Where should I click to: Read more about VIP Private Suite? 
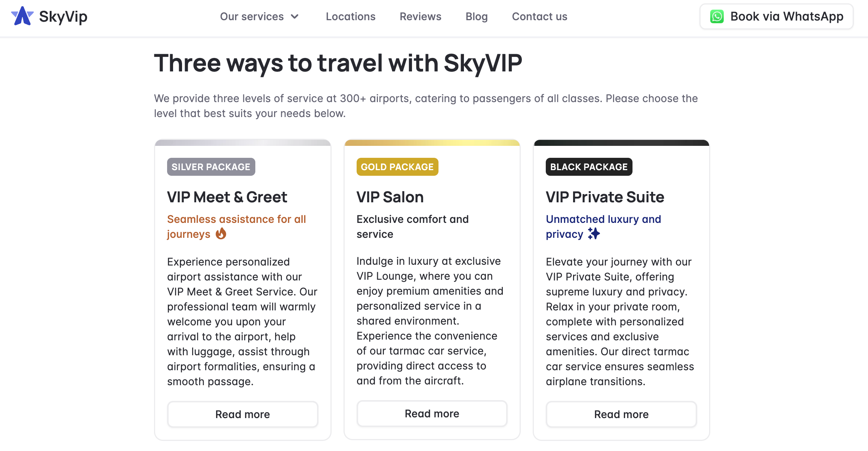click(621, 414)
